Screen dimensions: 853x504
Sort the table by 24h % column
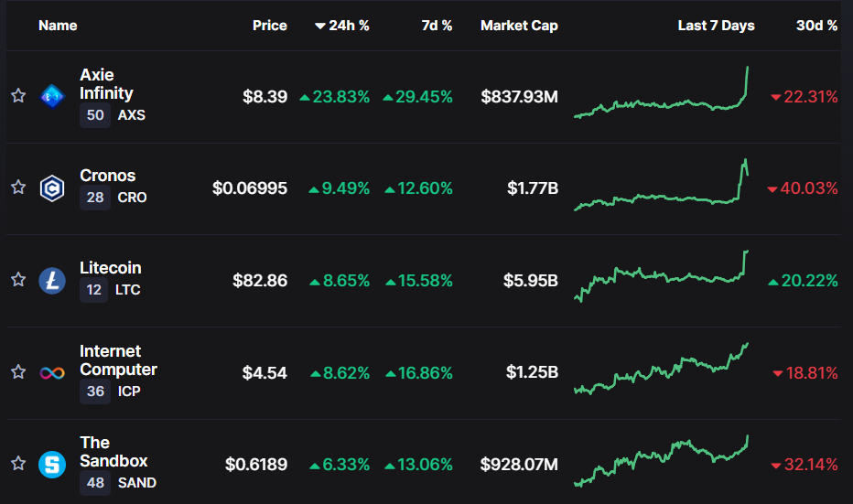(342, 26)
